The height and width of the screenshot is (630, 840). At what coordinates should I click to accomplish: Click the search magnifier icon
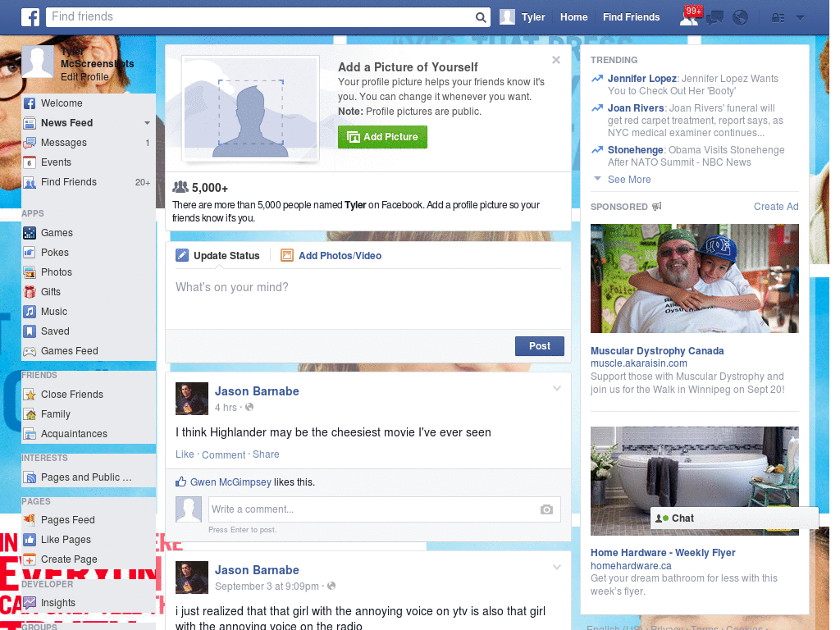pos(481,17)
